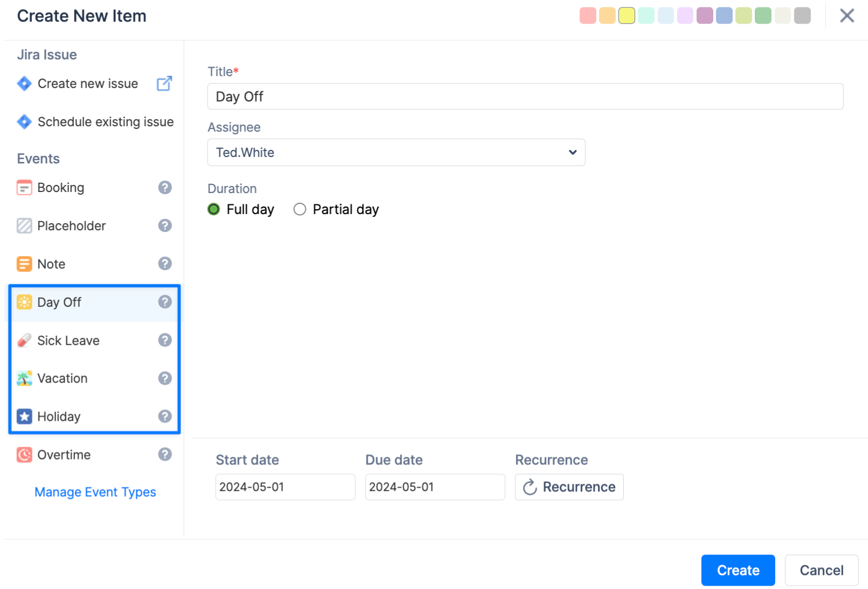The height and width of the screenshot is (589, 868).
Task: Show help for Sick Leave event
Action: coord(165,340)
